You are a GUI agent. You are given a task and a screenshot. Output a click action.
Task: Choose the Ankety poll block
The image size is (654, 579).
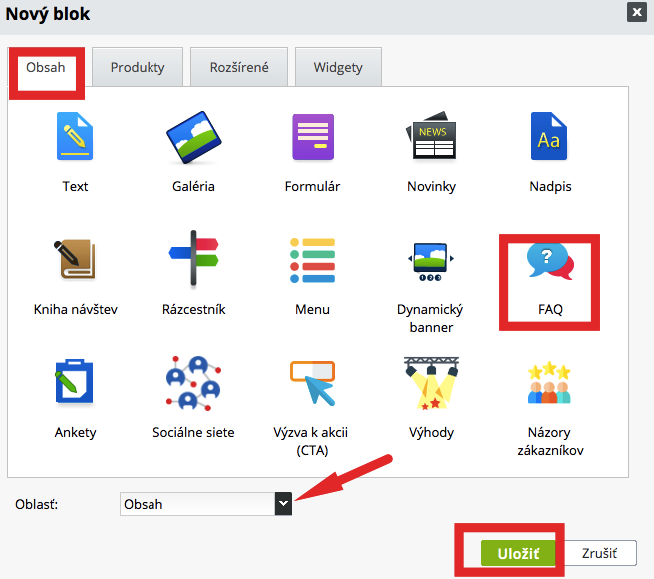pos(75,384)
